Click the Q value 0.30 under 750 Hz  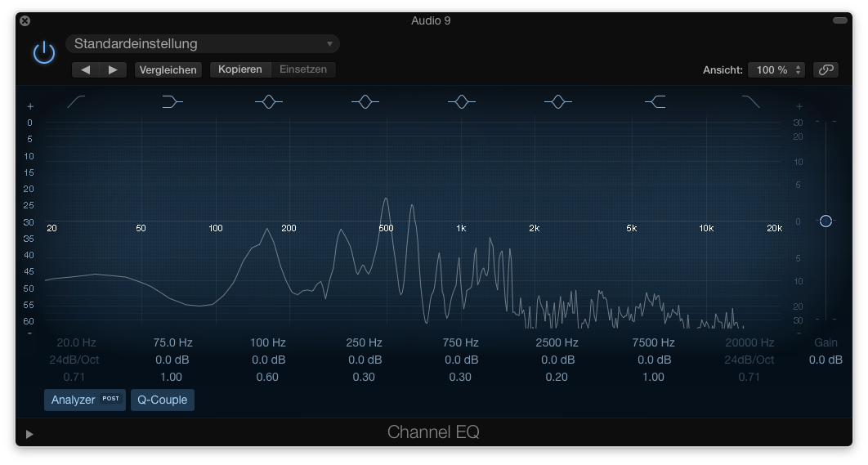[x=460, y=377]
